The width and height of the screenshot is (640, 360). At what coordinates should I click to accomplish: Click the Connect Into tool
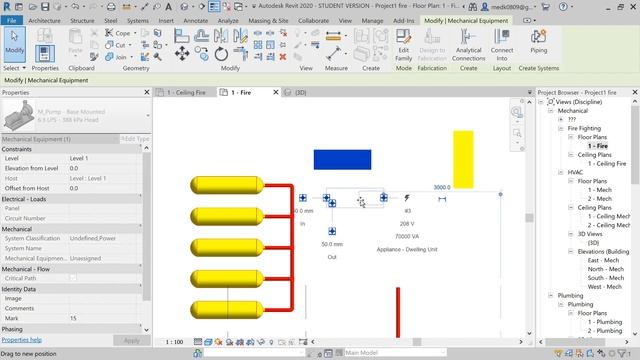[502, 45]
